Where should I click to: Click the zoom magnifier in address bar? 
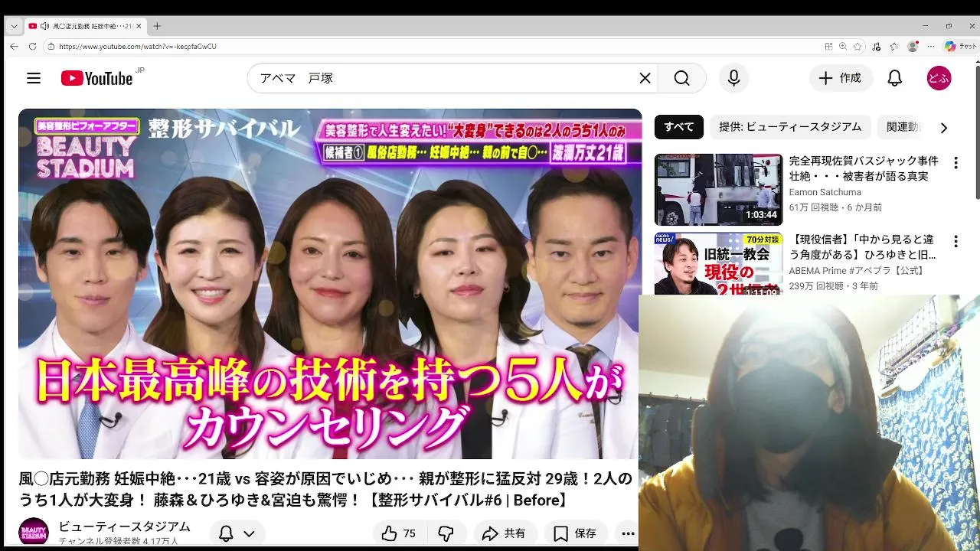pos(843,46)
